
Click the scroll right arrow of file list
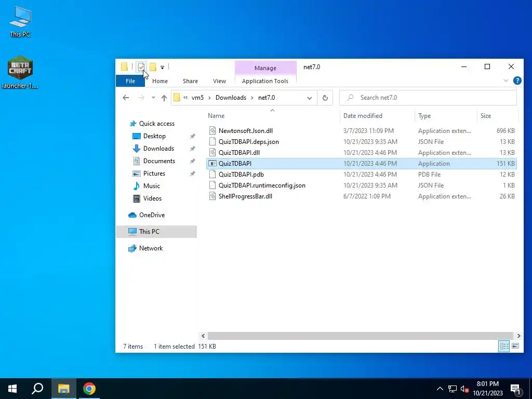click(x=518, y=336)
